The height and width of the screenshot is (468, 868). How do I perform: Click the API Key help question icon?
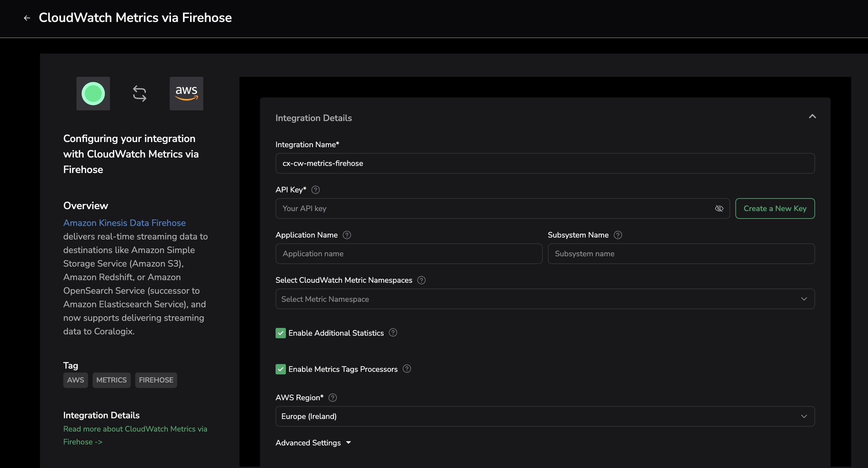[x=315, y=190]
